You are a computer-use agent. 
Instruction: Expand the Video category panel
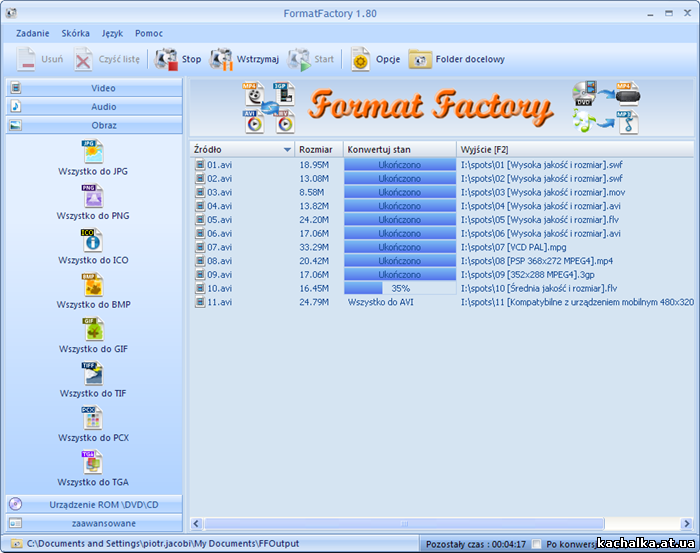(94, 88)
